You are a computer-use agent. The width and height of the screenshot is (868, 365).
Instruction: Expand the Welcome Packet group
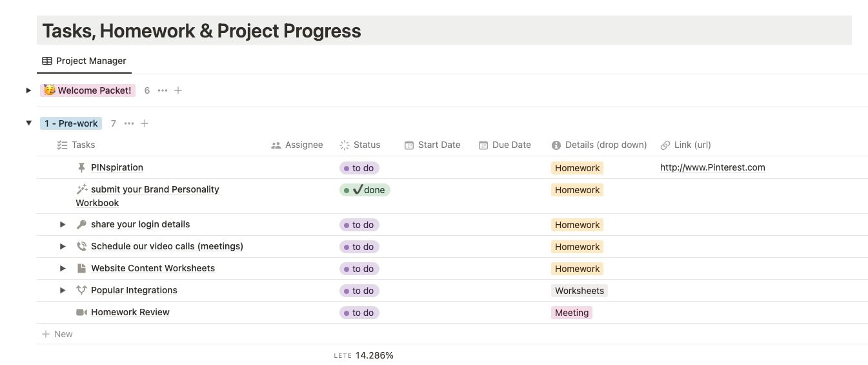[28, 90]
